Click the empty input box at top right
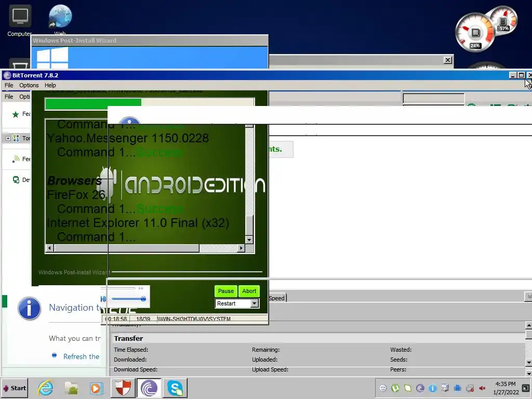Image resolution: width=532 pixels, height=399 pixels. coord(434,98)
